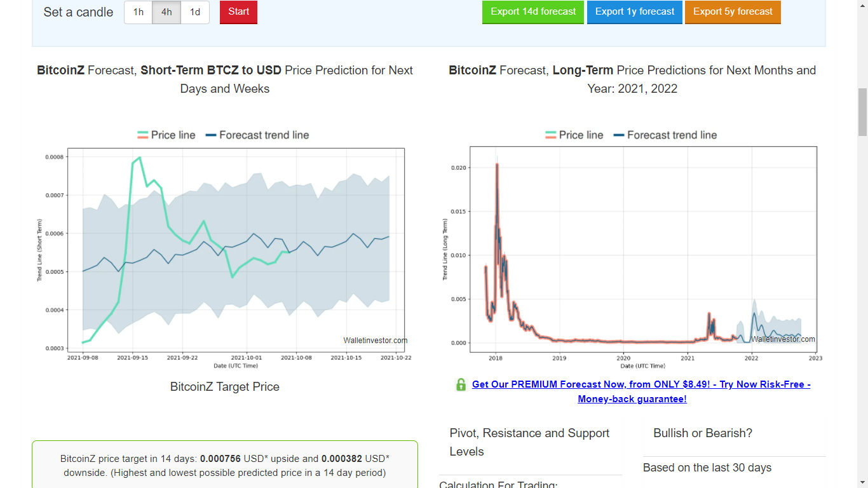
Task: Click the page vertical scrollbar thumb
Action: point(862,112)
